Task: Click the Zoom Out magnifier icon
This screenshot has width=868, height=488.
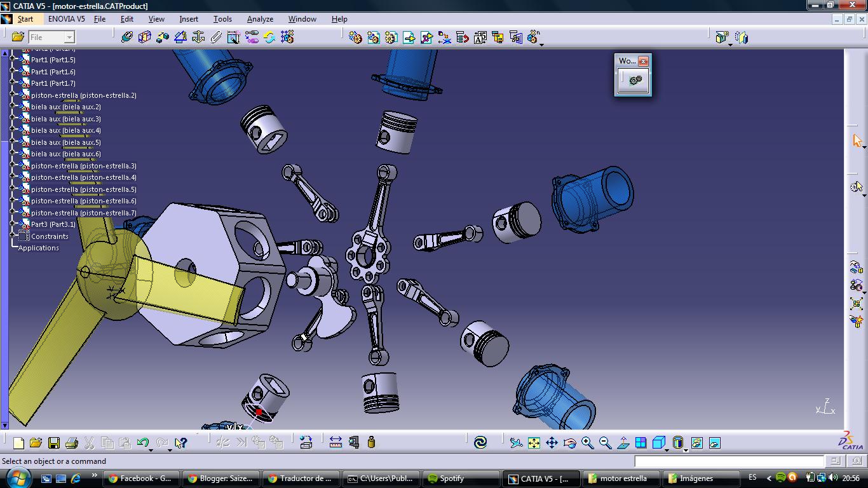Action: coord(605,441)
